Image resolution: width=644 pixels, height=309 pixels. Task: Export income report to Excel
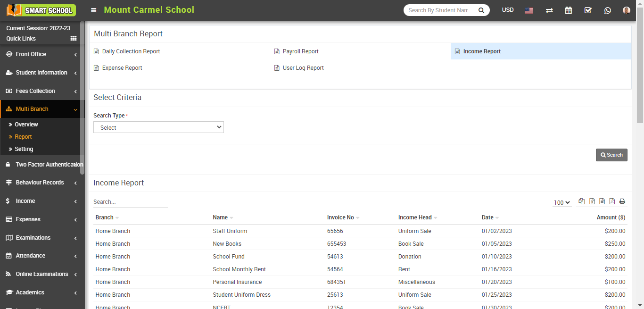click(x=592, y=201)
